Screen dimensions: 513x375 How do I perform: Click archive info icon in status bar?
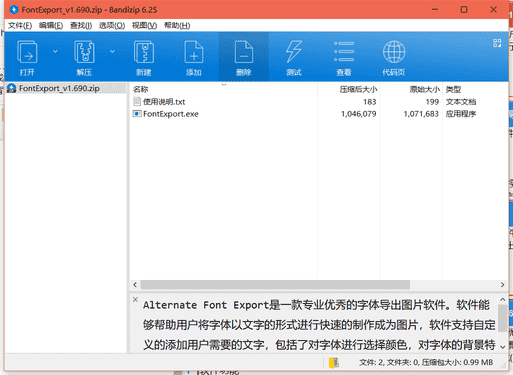click(x=334, y=363)
